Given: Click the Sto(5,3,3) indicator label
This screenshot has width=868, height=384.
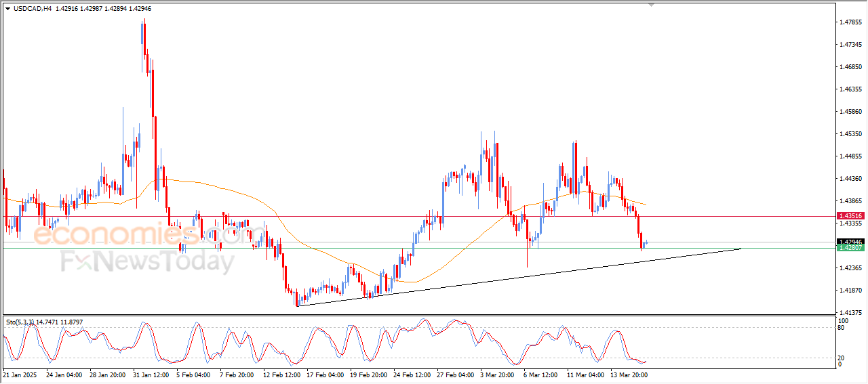Looking at the screenshot, I should coord(21,322).
